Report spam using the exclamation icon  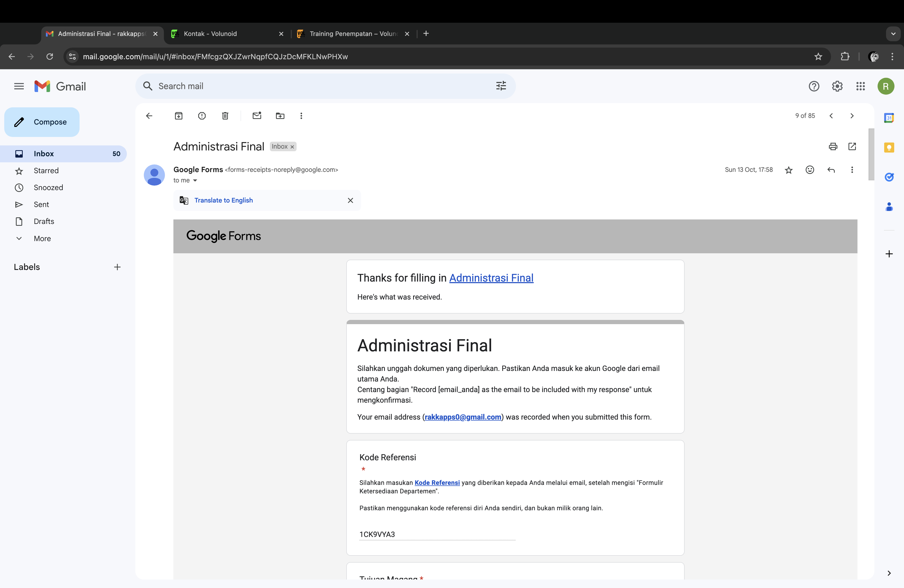[202, 116]
